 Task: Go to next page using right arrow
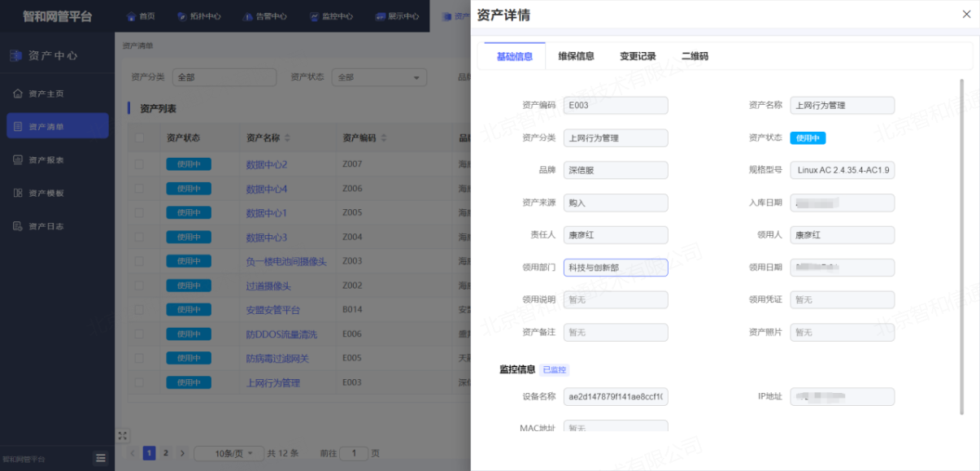tap(182, 453)
